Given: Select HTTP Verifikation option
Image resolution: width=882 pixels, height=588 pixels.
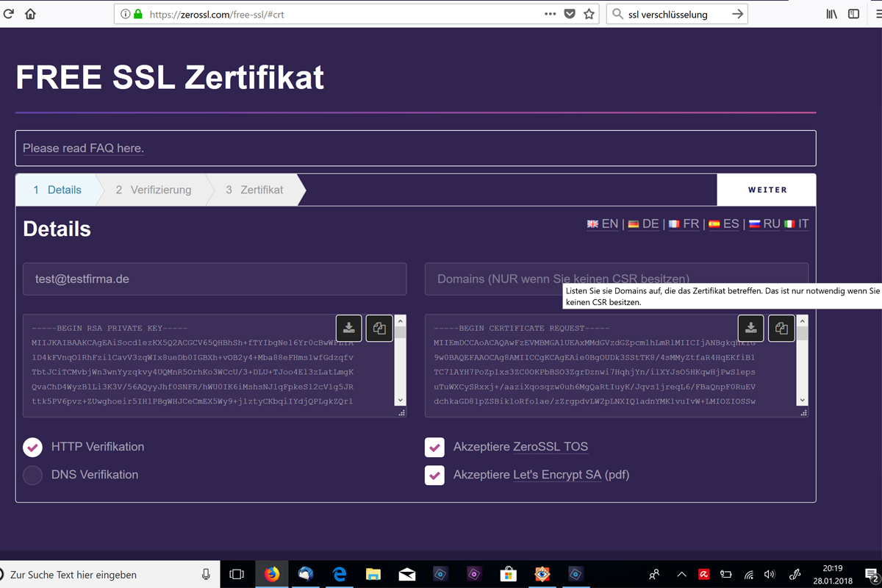Looking at the screenshot, I should (33, 447).
